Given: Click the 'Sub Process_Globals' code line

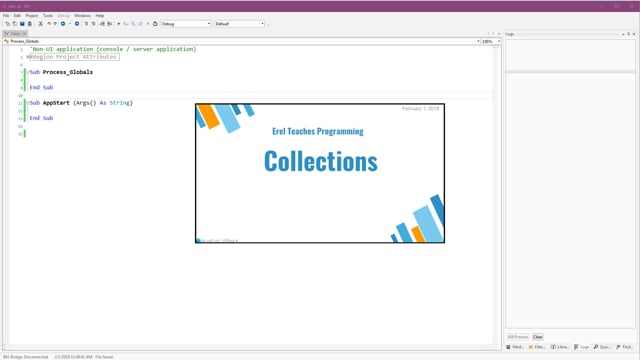Looking at the screenshot, I should [x=61, y=72].
